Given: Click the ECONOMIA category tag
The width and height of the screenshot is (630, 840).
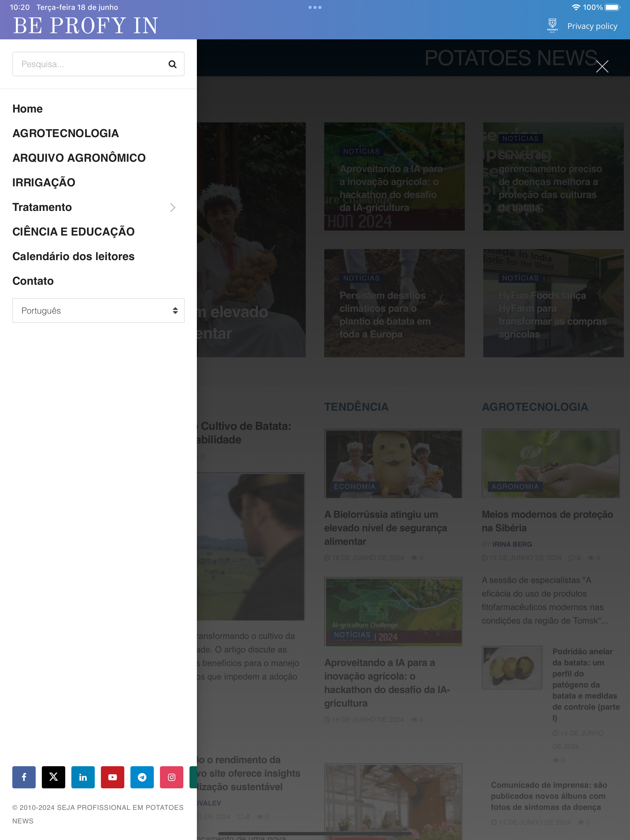Looking at the screenshot, I should pos(354,486).
